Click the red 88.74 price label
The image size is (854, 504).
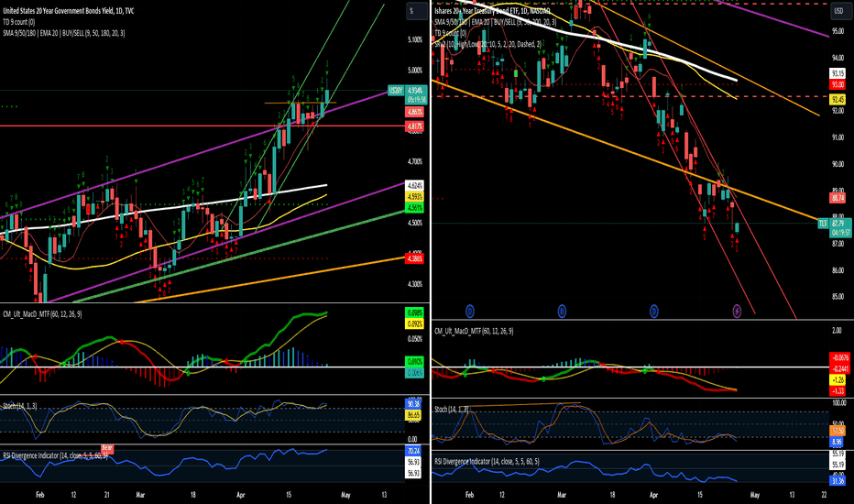pos(838,198)
